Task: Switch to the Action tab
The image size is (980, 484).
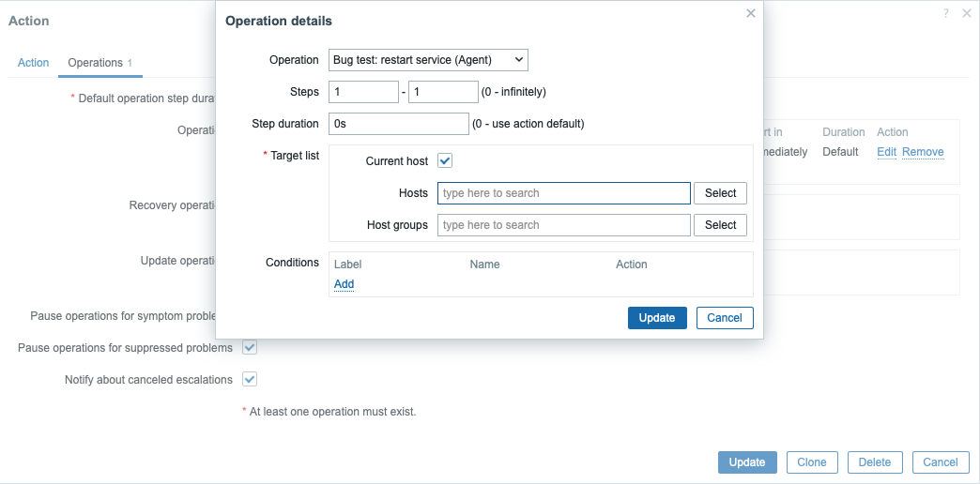Action: coord(33,63)
